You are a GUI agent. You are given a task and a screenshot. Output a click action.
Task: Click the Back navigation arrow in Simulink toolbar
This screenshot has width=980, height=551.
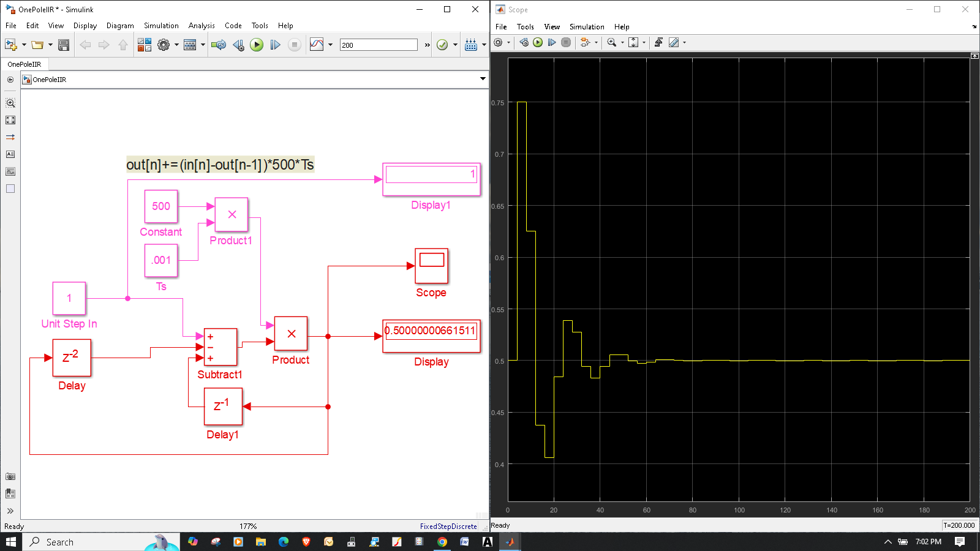[x=85, y=45]
